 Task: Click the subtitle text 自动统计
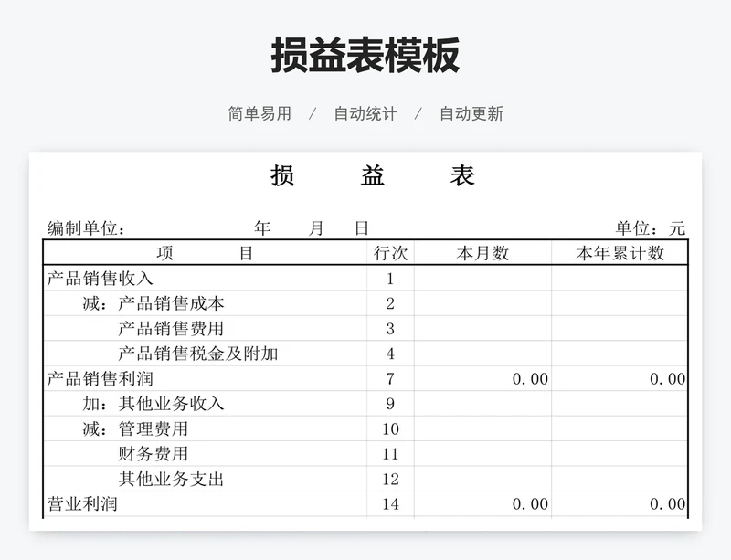click(x=365, y=114)
